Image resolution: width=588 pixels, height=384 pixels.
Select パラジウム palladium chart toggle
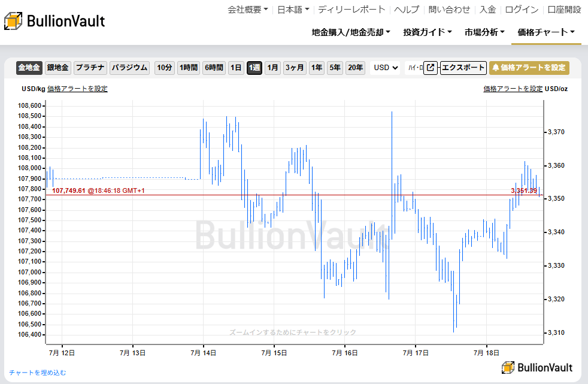[130, 68]
